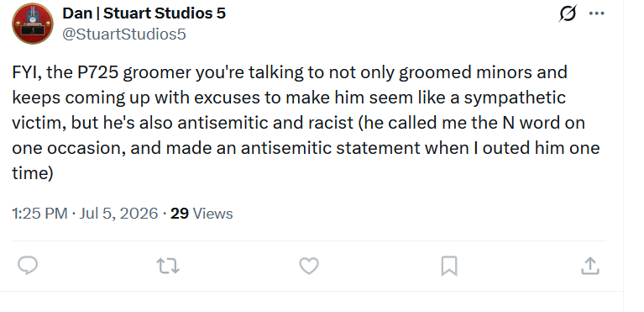This screenshot has height=312, width=644.
Task: Click the bold 29 view count number
Action: pyautogui.click(x=180, y=214)
